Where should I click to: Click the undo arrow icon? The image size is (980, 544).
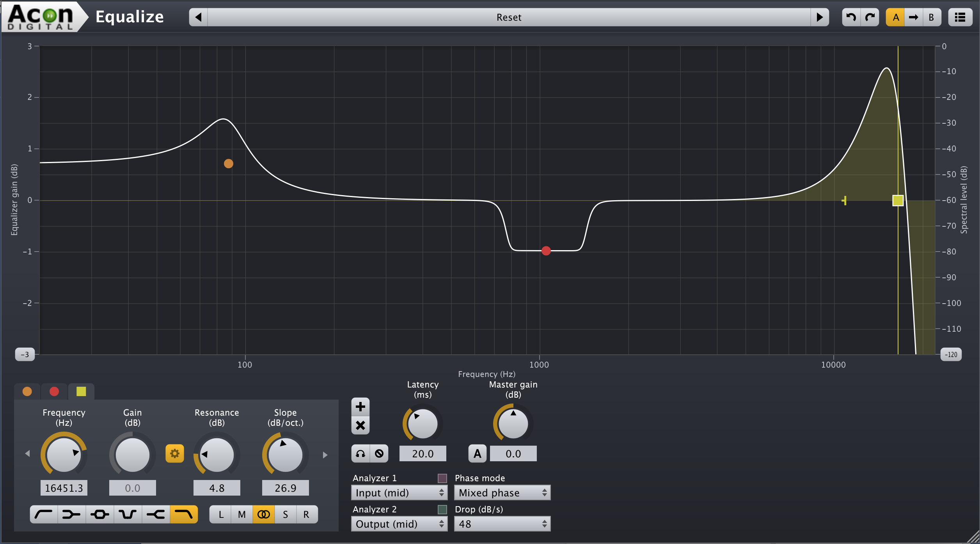(x=851, y=17)
